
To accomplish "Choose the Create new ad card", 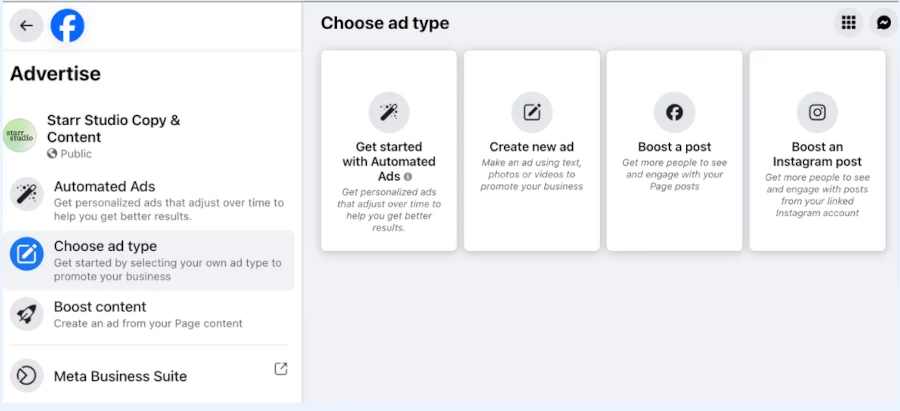I will point(532,150).
